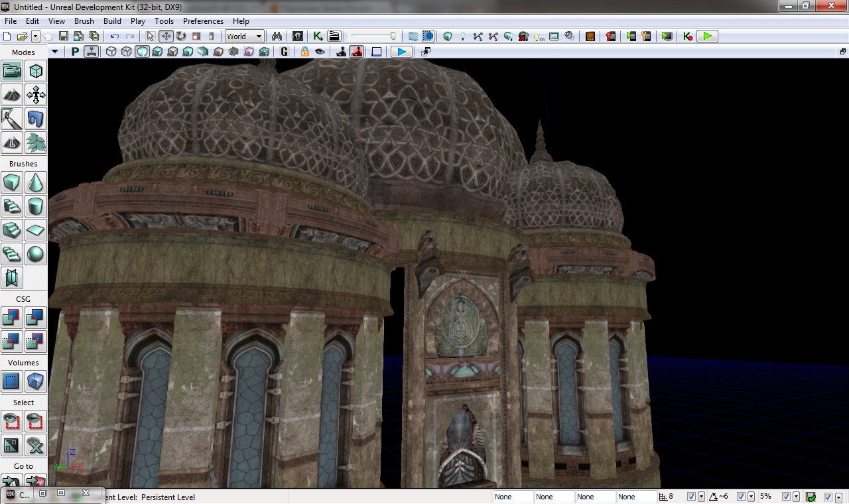Switch to Terrain editing mode

click(12, 95)
